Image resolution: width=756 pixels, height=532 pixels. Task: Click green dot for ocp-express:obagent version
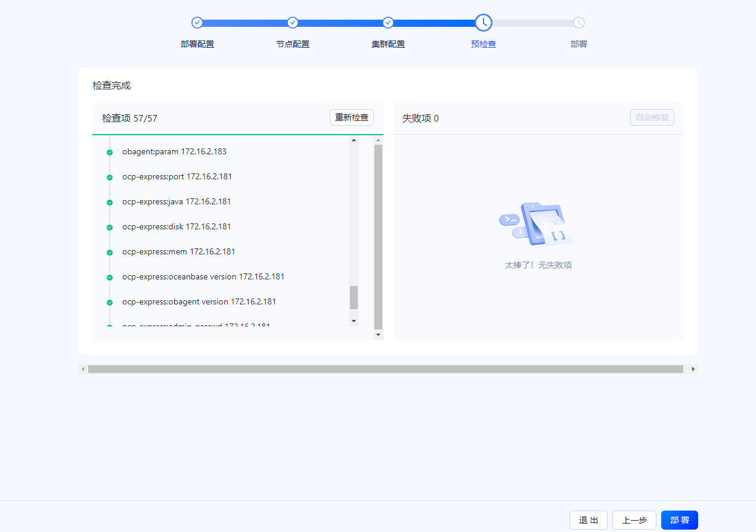(x=110, y=303)
